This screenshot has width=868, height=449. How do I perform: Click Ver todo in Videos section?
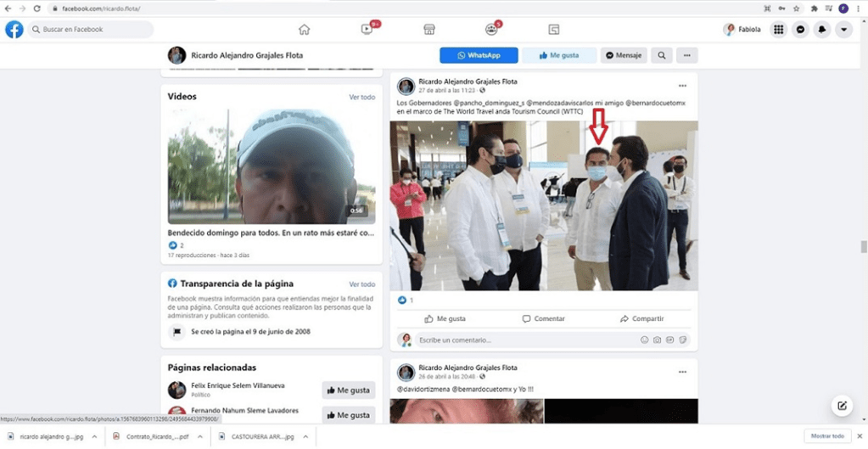point(361,97)
